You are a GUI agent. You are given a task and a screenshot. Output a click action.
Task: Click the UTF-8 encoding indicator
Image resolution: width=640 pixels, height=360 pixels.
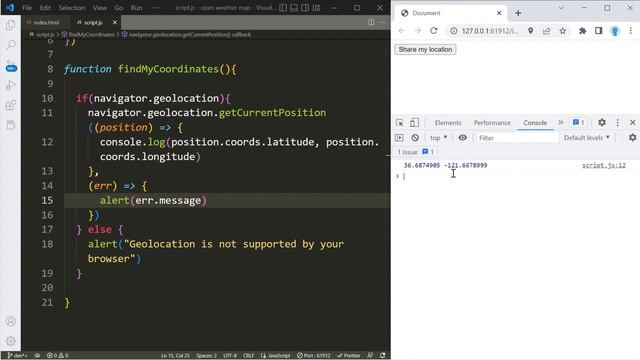tap(230, 356)
